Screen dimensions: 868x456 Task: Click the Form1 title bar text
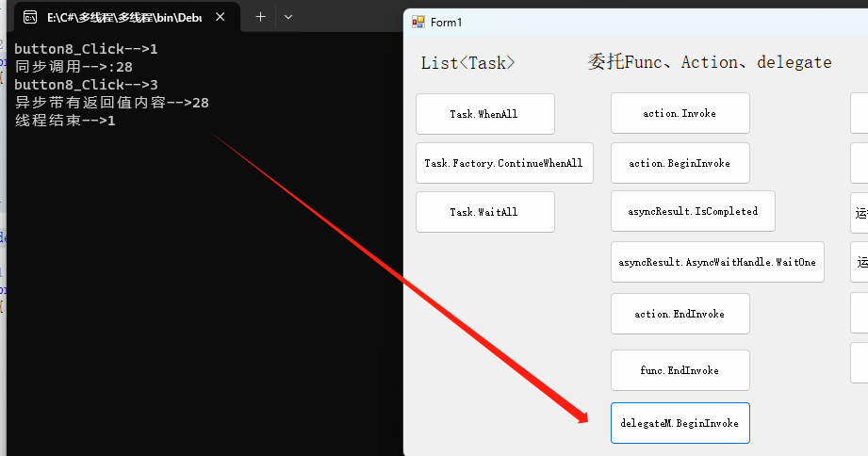[446, 22]
